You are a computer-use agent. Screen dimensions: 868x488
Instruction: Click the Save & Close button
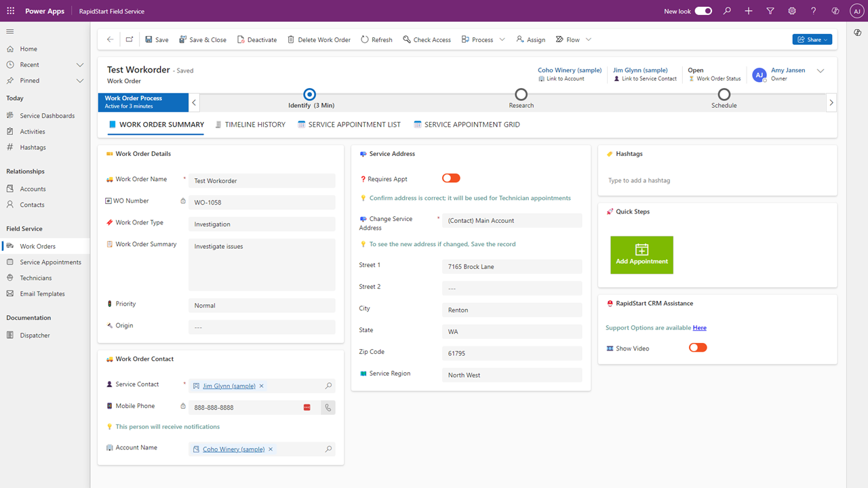pyautogui.click(x=203, y=39)
